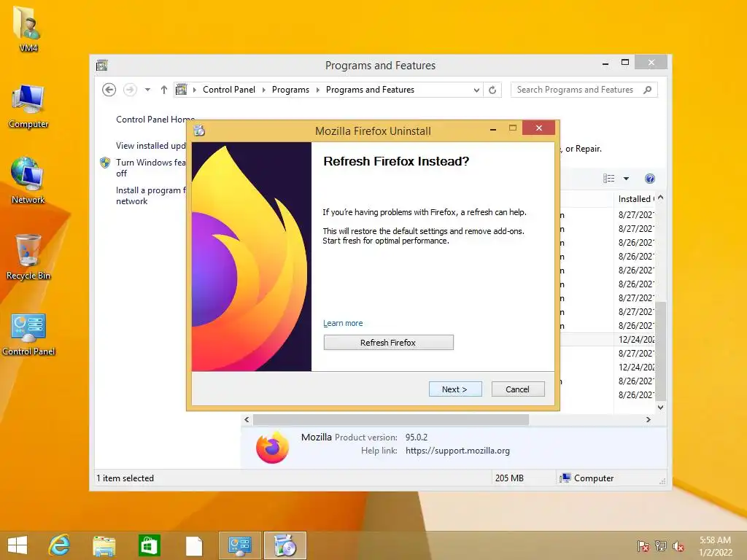This screenshot has width=747, height=560.
Task: Click the shield icon beside Turn Windows features
Action: tap(105, 163)
